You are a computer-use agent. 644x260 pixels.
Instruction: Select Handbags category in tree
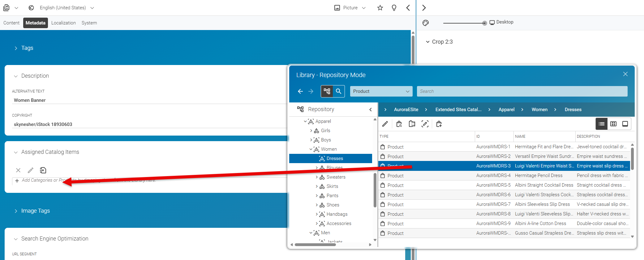tap(337, 214)
